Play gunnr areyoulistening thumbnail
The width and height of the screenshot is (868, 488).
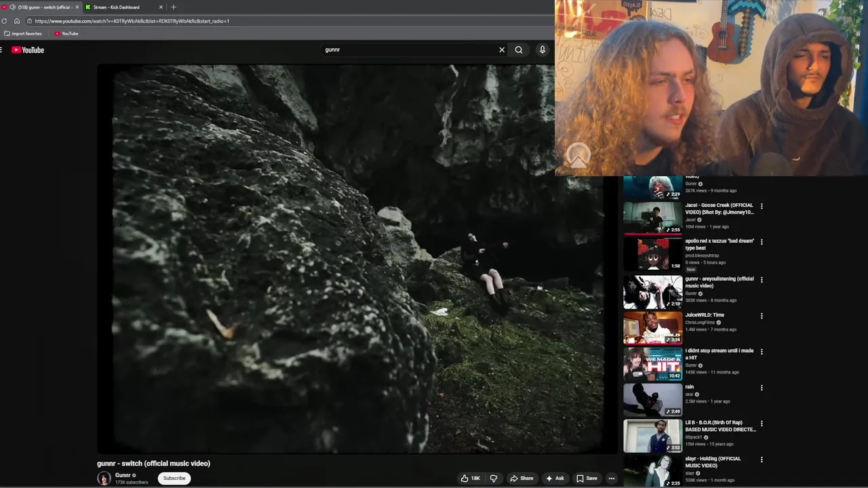[652, 291]
